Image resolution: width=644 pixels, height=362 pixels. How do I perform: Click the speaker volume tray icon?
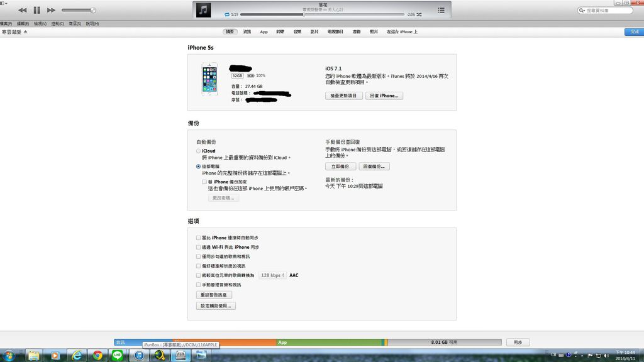coord(606,356)
